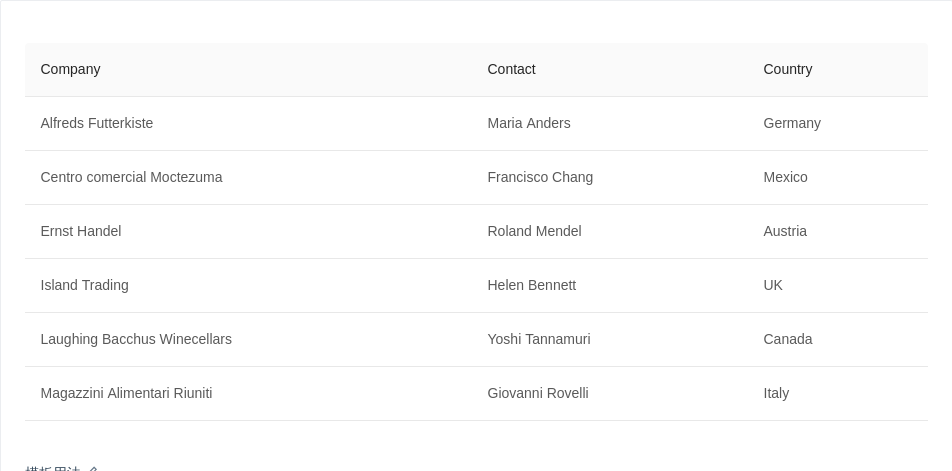Click the Contact column header

coord(511,69)
